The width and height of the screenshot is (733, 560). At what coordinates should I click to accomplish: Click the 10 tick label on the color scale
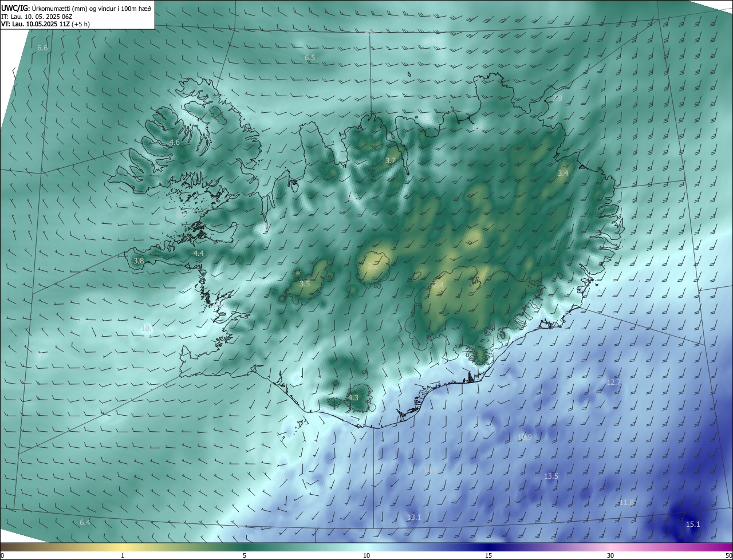(366, 556)
